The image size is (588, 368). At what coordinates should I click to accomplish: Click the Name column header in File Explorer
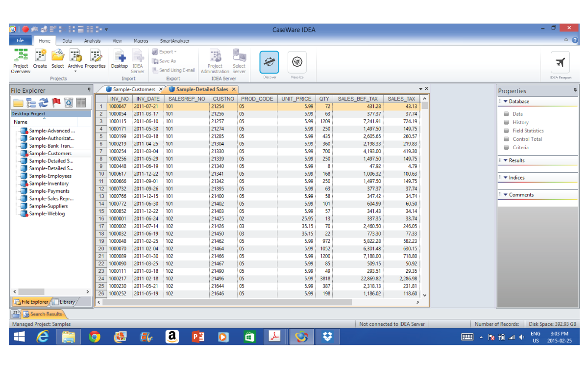click(21, 122)
